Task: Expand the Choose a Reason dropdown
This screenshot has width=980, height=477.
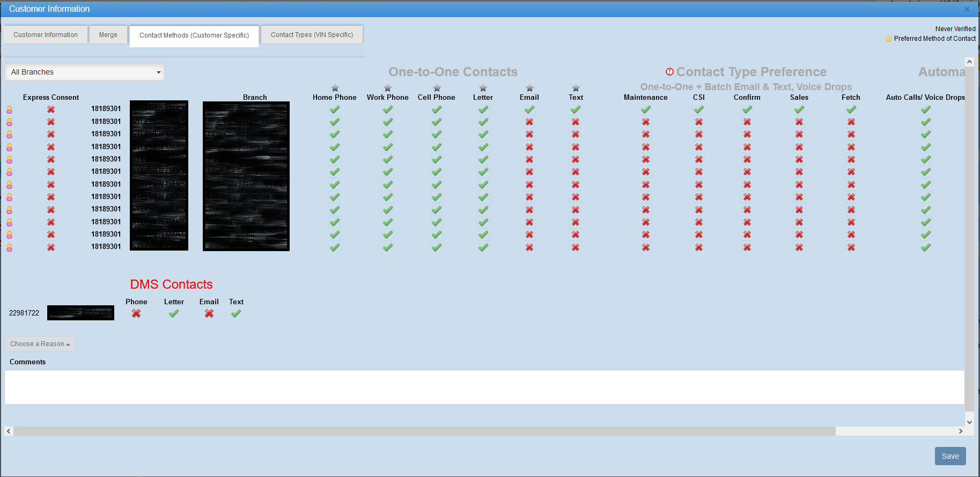Action: (x=40, y=344)
